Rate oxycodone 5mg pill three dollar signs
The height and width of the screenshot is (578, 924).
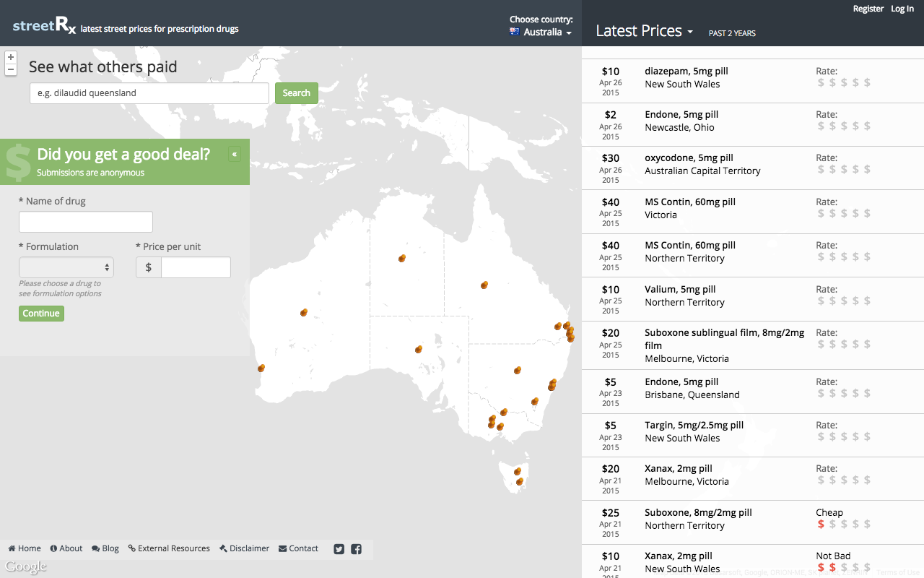844,169
